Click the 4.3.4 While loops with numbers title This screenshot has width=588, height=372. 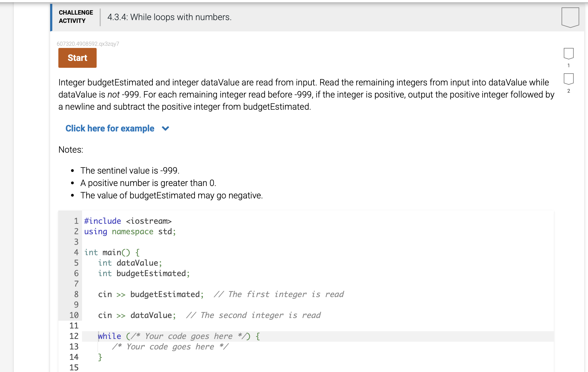(169, 17)
